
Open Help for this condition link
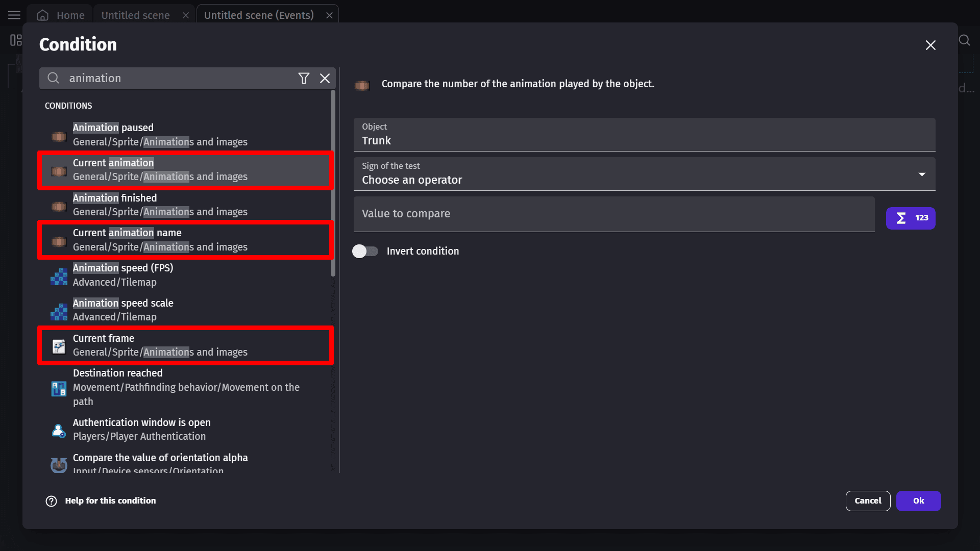coord(110,500)
